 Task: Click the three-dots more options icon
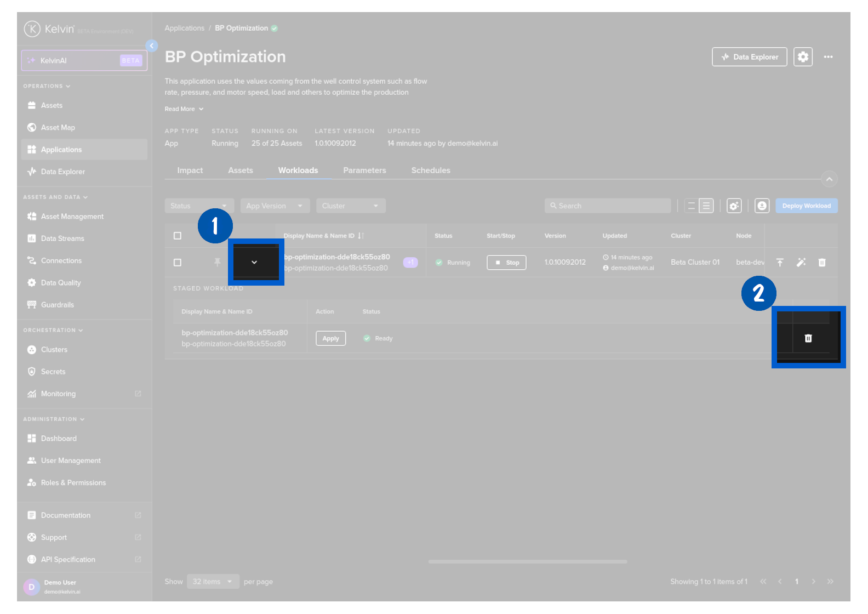(828, 57)
